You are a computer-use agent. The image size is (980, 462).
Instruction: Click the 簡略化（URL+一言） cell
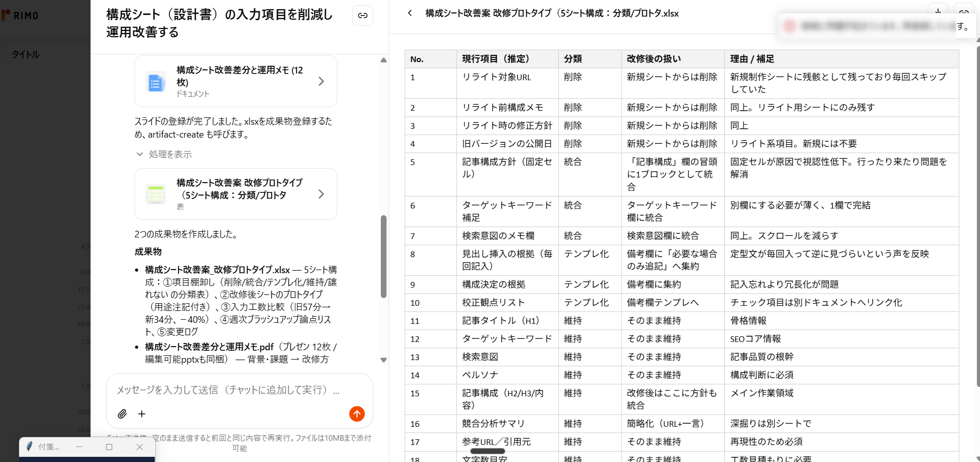[673, 424]
